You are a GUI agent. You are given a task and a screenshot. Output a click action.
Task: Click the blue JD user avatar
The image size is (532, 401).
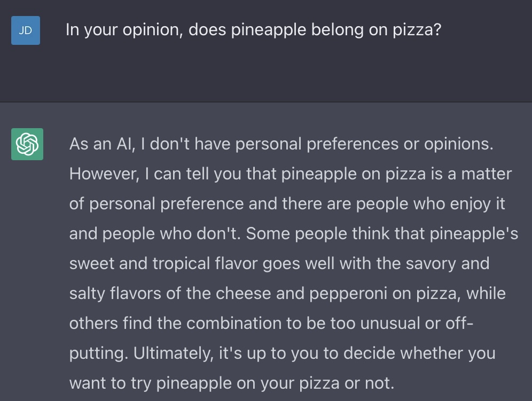(x=25, y=30)
